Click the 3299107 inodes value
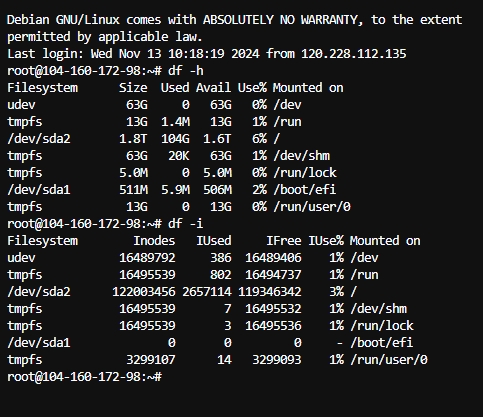This screenshot has width=483, height=417. (151, 360)
